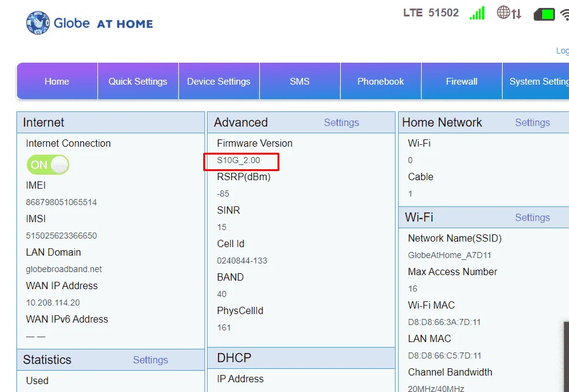Open the Phonebook tab

381,82
